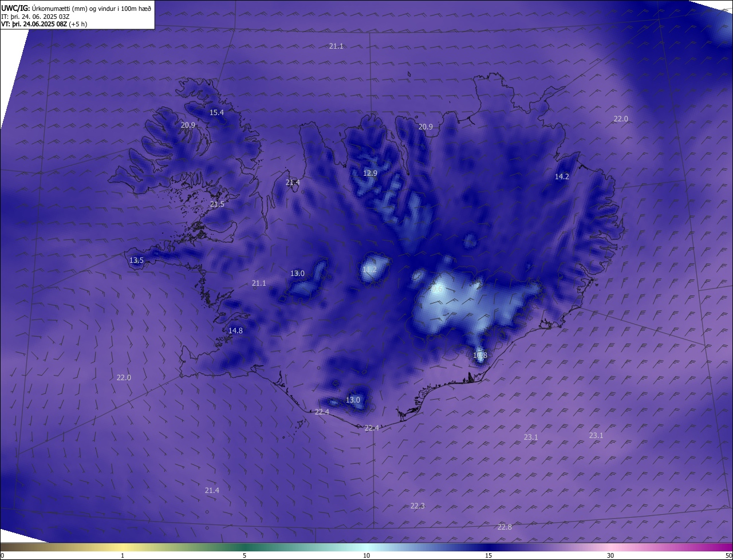The height and width of the screenshot is (560, 733).
Task: Click the '22.8' value on the map
Action: [505, 527]
